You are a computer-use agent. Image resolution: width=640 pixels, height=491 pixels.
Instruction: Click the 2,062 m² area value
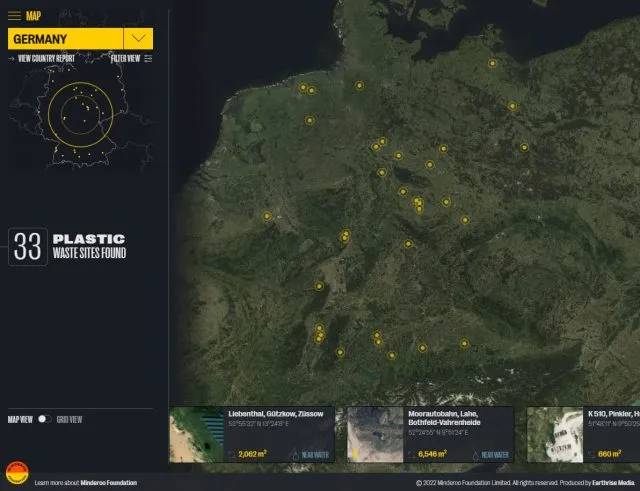pyautogui.click(x=252, y=454)
